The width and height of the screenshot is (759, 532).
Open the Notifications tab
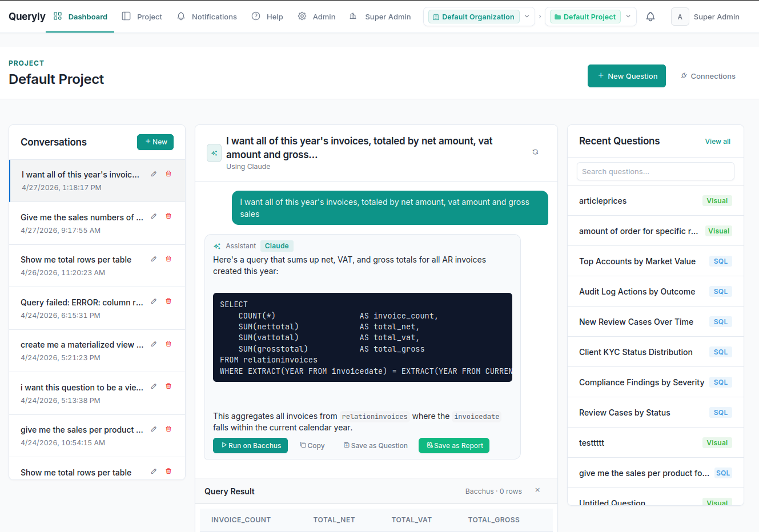207,17
